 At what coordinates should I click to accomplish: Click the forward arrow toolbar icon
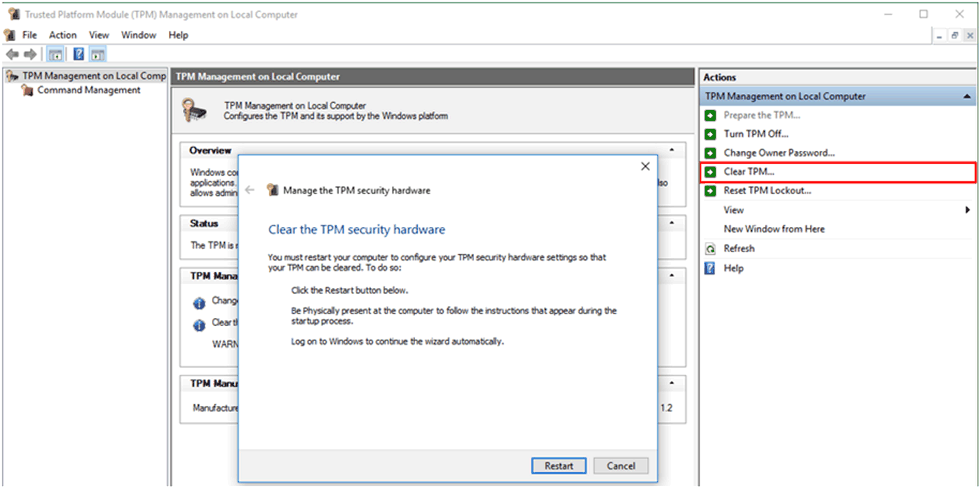coord(30,54)
